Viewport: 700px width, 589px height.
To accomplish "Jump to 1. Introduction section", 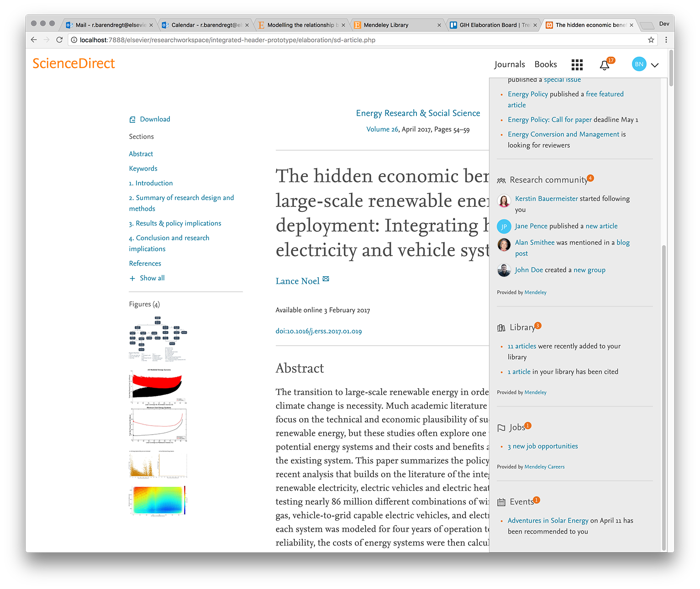I will (151, 183).
